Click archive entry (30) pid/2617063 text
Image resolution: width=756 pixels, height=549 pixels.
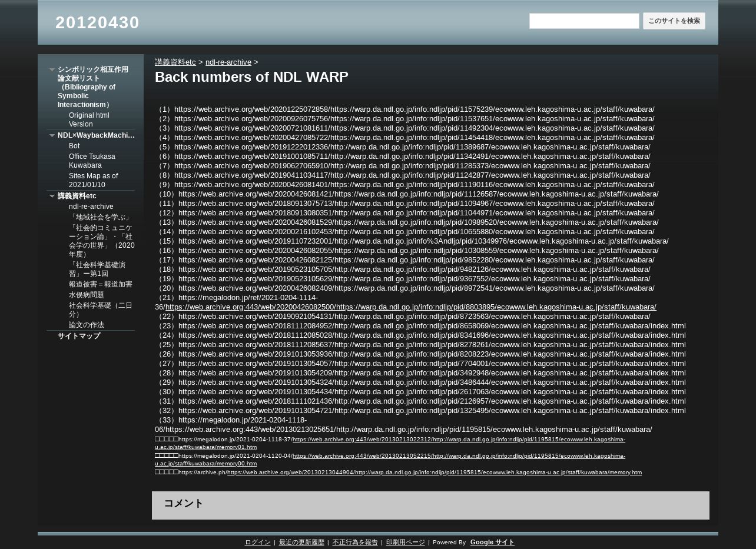pos(420,392)
